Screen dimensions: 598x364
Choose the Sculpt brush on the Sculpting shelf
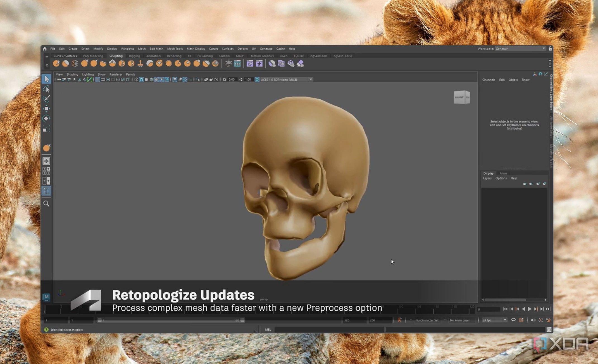tap(56, 64)
